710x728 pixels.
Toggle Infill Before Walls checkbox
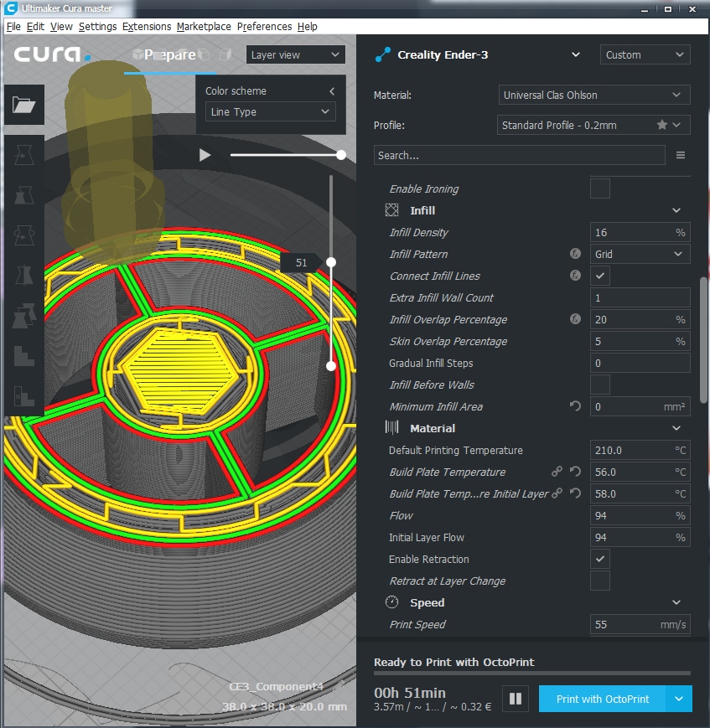[600, 385]
